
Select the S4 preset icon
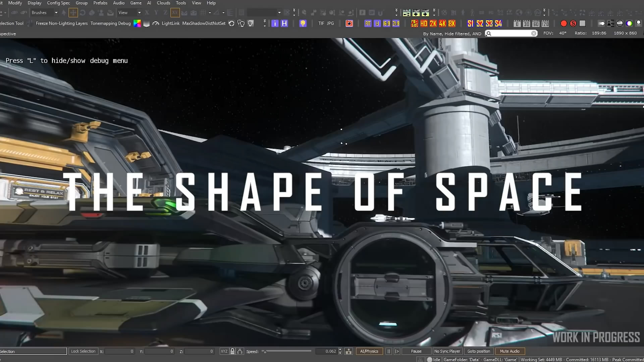498,23
